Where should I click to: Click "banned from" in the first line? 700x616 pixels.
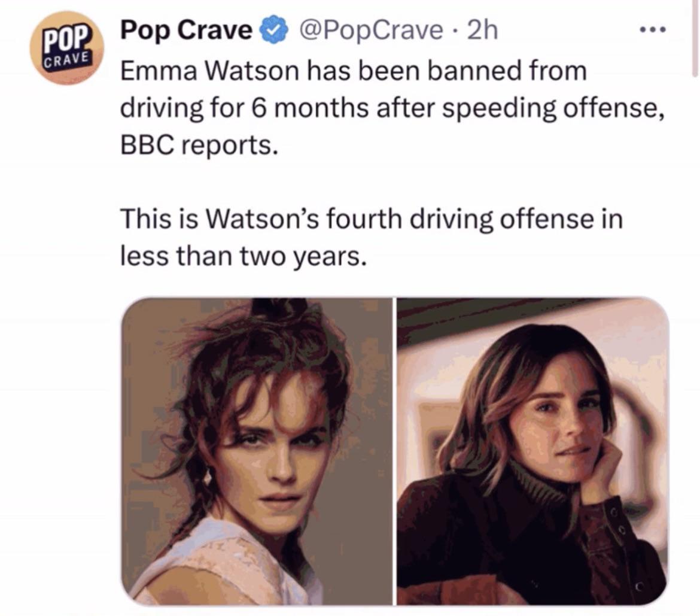(x=507, y=71)
